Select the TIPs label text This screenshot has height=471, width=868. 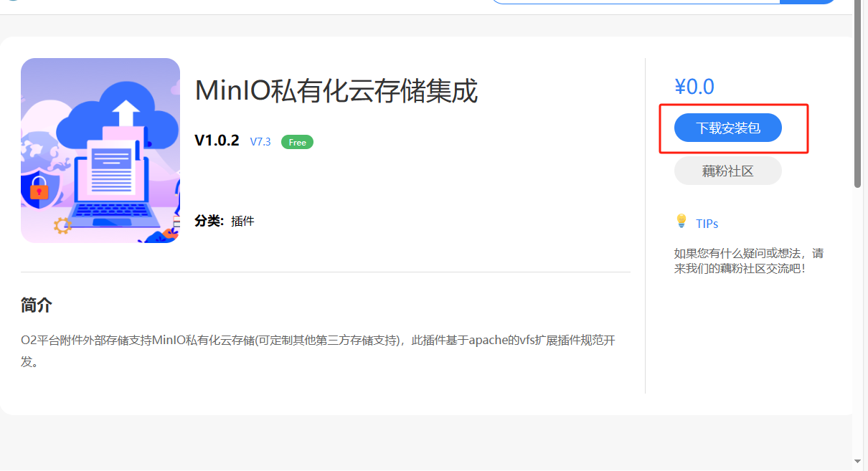coord(707,224)
